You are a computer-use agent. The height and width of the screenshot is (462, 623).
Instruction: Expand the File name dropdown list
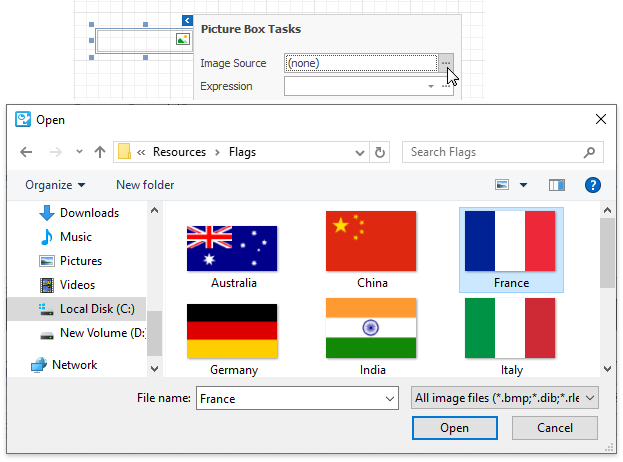tap(389, 398)
